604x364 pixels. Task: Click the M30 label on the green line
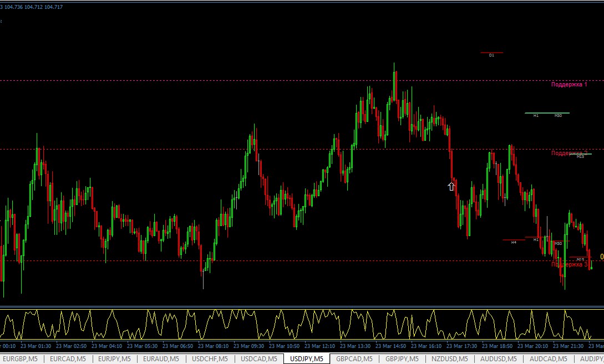pyautogui.click(x=558, y=115)
